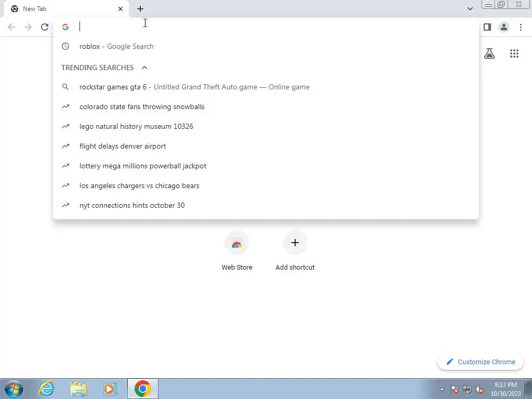Click trending arrow icon beside flight delays
Viewport: 532px width, 399px height.
point(65,146)
